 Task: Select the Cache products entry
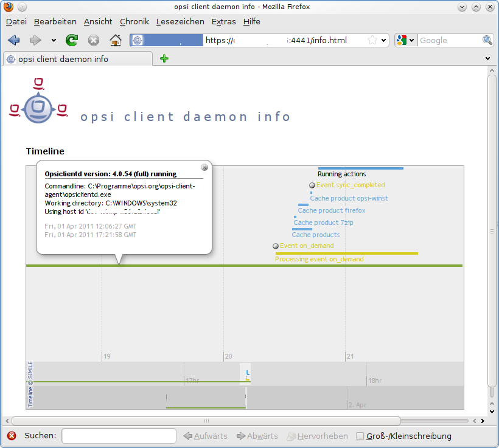(x=316, y=235)
